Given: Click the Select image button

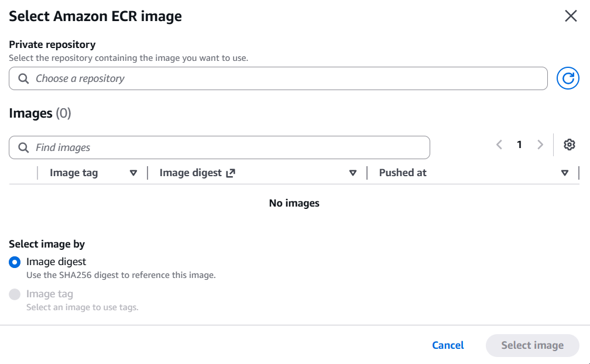Looking at the screenshot, I should (532, 345).
